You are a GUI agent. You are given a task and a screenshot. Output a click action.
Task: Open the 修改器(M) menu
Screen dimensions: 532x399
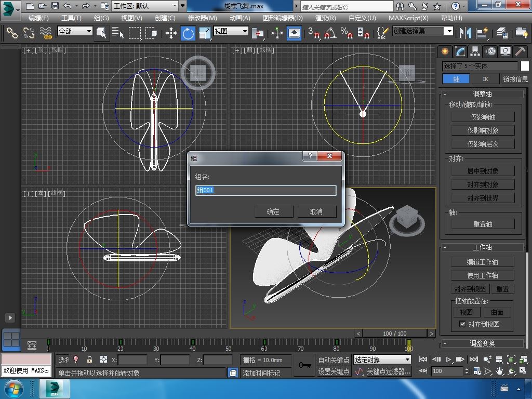(x=202, y=18)
